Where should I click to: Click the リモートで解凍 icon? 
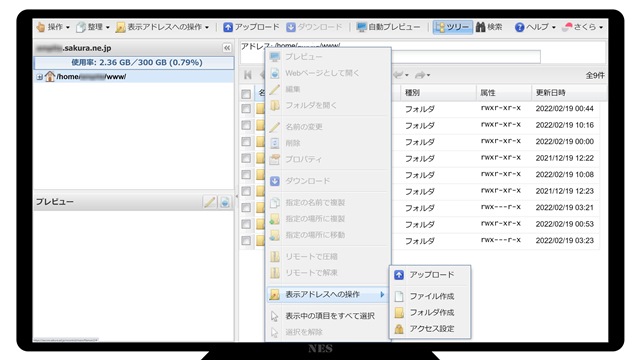275,273
